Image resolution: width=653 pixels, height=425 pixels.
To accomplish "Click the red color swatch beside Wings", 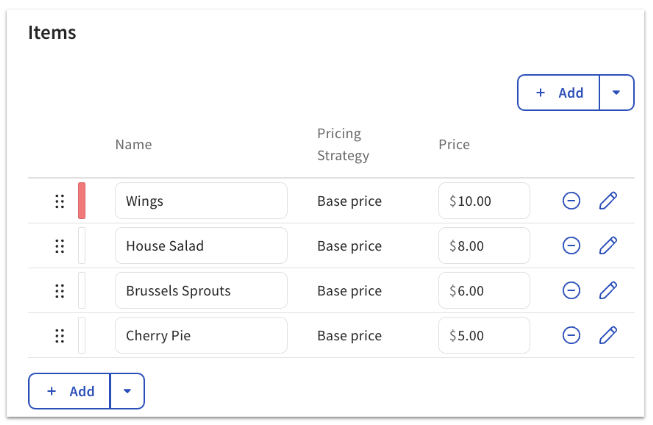I will click(82, 201).
